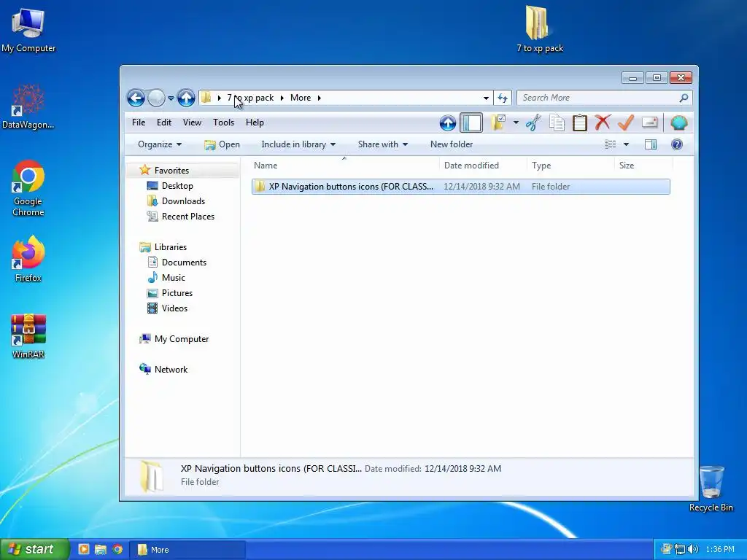
Task: Expand arrow after 'More' breadcrumb
Action: [320, 98]
